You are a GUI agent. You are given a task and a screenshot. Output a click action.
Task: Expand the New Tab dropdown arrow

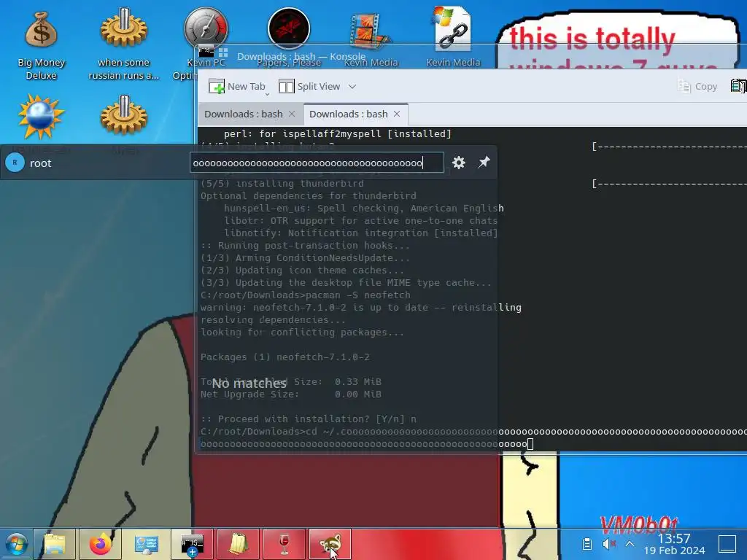(267, 94)
